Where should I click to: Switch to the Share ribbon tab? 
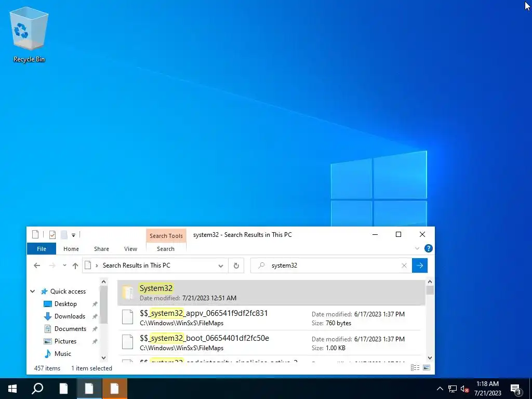(x=101, y=249)
